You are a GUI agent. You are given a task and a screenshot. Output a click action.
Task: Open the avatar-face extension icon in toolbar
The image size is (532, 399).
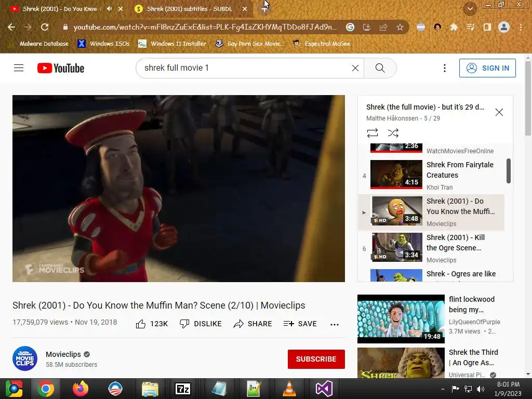tap(437, 27)
